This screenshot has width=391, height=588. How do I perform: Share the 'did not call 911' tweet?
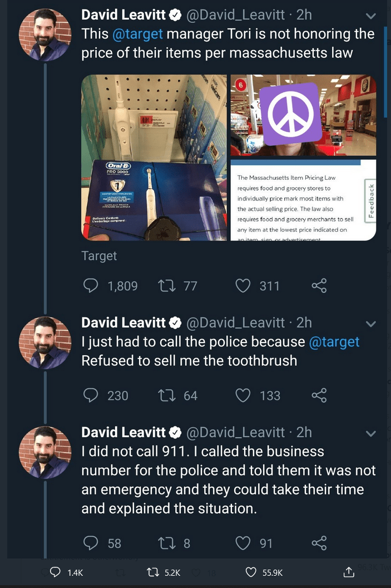coord(319,543)
